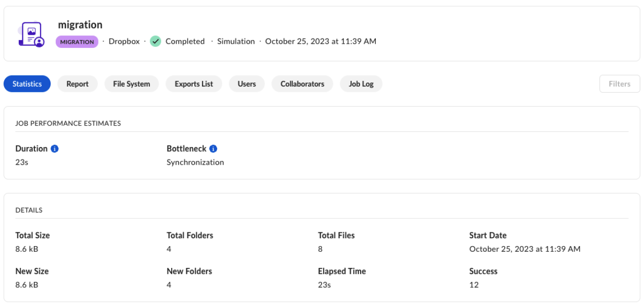Click the migration job title
Screen dimensions: 644x306
[80, 25]
